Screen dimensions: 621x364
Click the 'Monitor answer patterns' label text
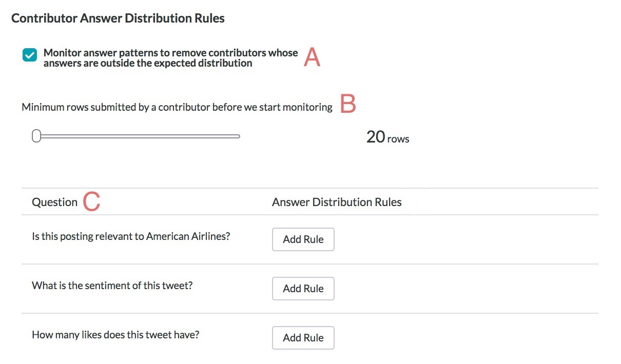(x=170, y=58)
